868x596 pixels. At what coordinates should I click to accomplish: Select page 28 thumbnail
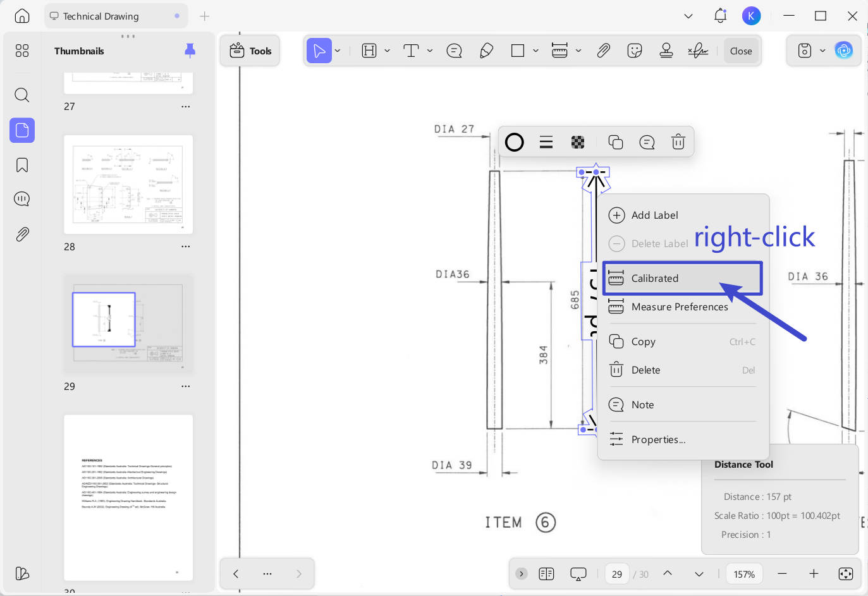(x=128, y=185)
